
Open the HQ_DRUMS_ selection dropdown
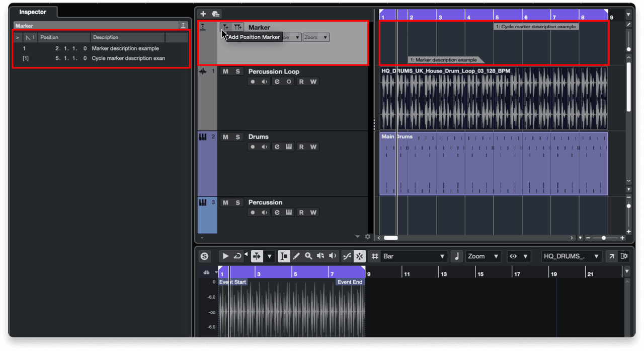(571, 256)
